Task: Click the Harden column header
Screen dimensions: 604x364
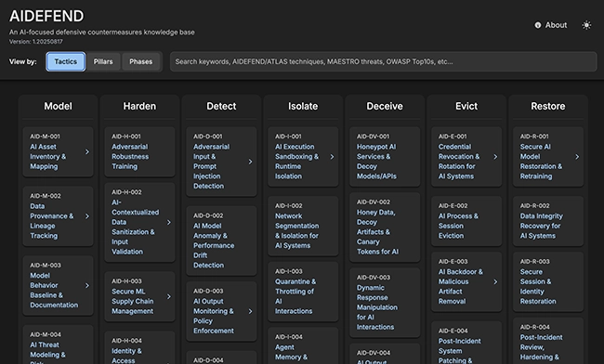Action: [x=139, y=106]
